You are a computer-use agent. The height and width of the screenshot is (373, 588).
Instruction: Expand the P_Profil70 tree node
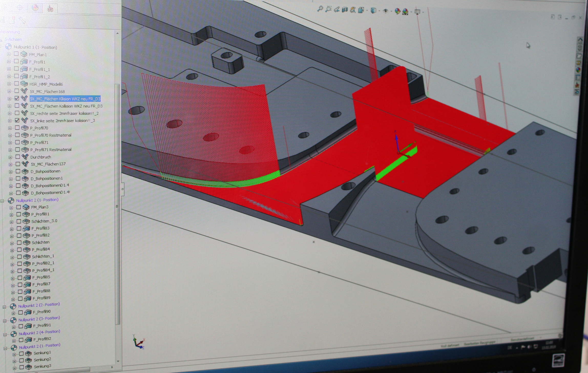[x=10, y=128]
